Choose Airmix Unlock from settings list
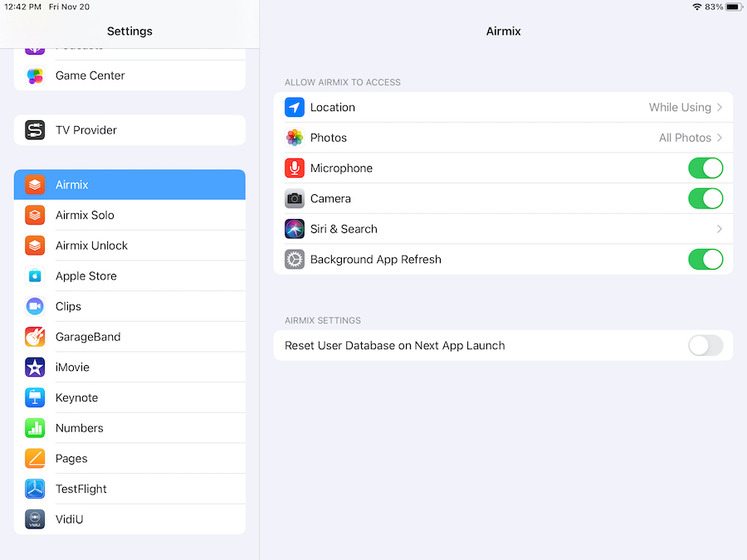Screen dimensions: 747x560 (91, 246)
